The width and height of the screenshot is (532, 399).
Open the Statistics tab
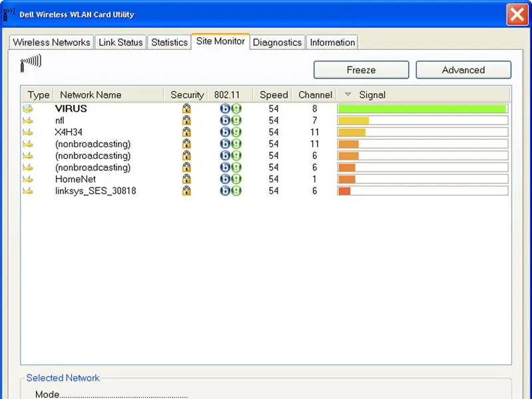[x=169, y=43]
